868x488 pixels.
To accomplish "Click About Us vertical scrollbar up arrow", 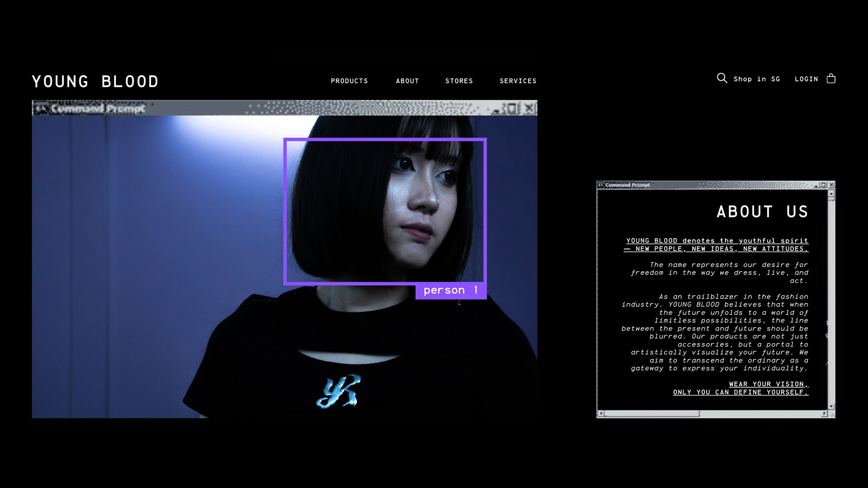I will point(831,193).
